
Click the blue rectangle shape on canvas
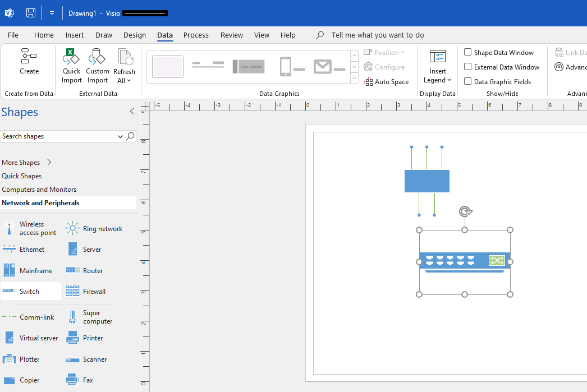point(427,181)
